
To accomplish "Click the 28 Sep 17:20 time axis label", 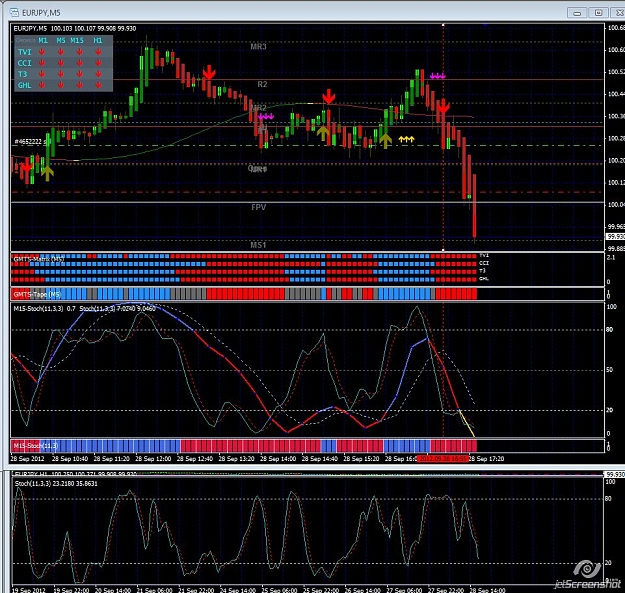I will coord(486,459).
